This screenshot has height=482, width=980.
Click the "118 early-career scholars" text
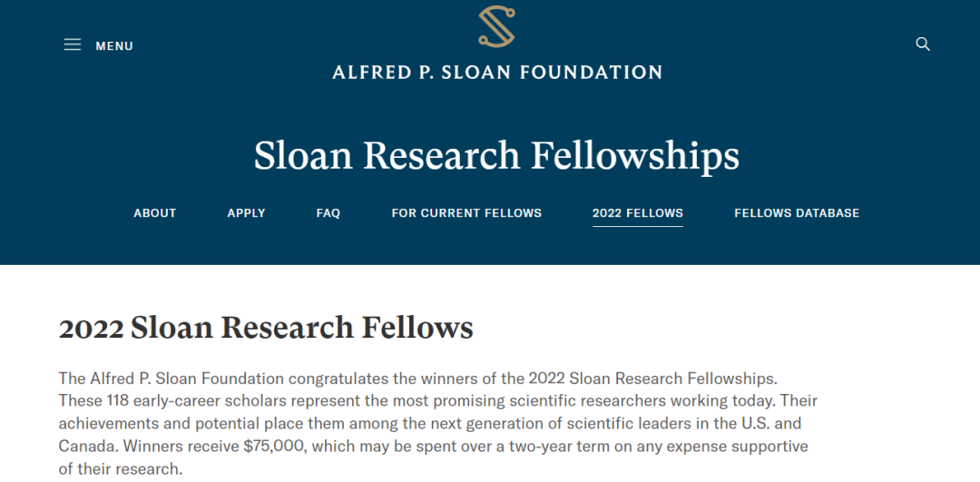pos(187,400)
